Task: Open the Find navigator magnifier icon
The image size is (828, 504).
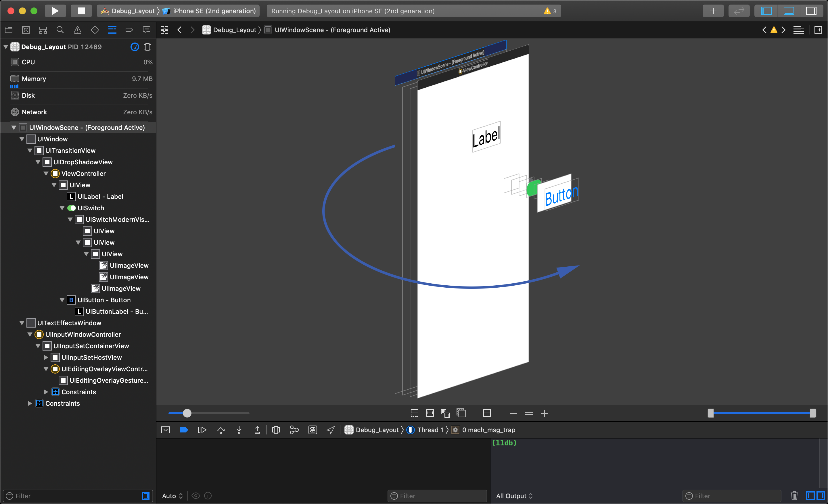Action: tap(60, 30)
